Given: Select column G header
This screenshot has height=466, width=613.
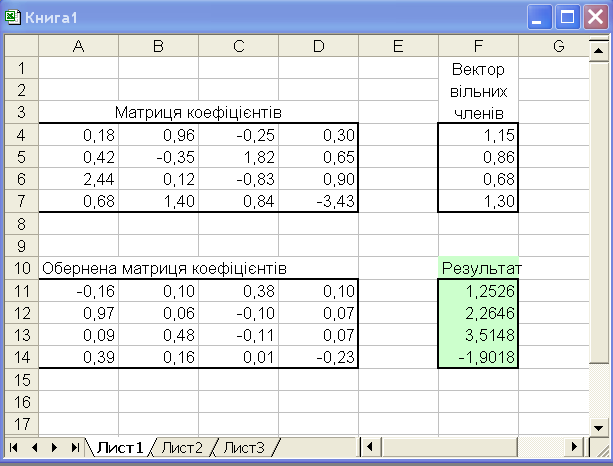Looking at the screenshot, I should tap(554, 46).
